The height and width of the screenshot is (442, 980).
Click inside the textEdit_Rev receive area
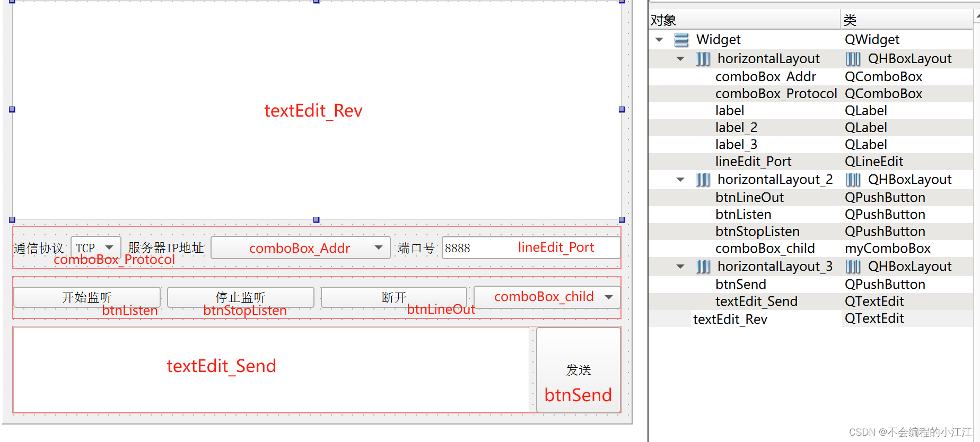coord(317,110)
